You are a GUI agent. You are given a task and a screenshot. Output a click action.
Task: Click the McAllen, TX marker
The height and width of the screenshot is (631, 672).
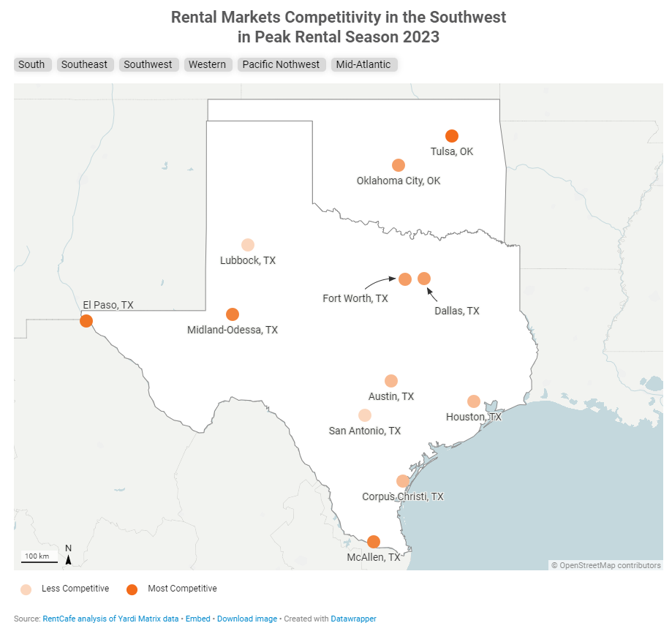(x=374, y=542)
